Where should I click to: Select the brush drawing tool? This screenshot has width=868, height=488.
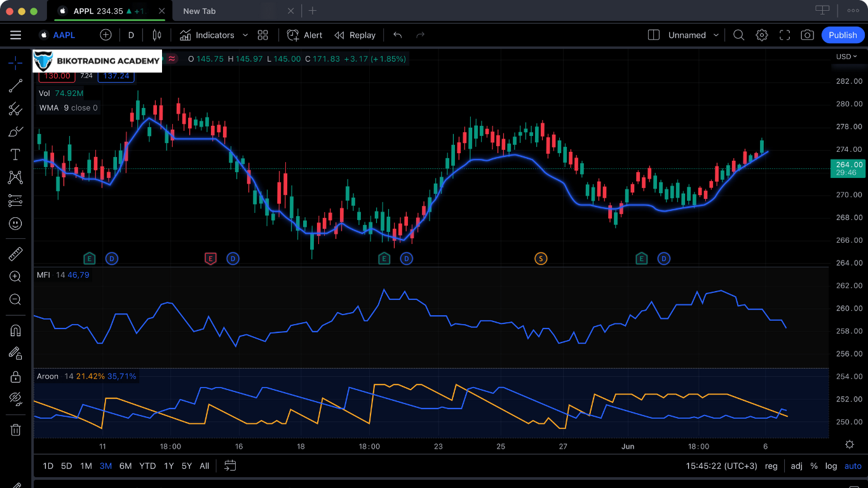click(x=15, y=132)
